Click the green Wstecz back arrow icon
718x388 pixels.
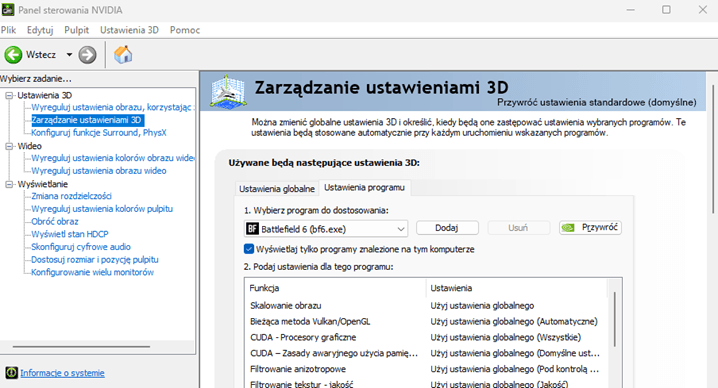pyautogui.click(x=13, y=55)
